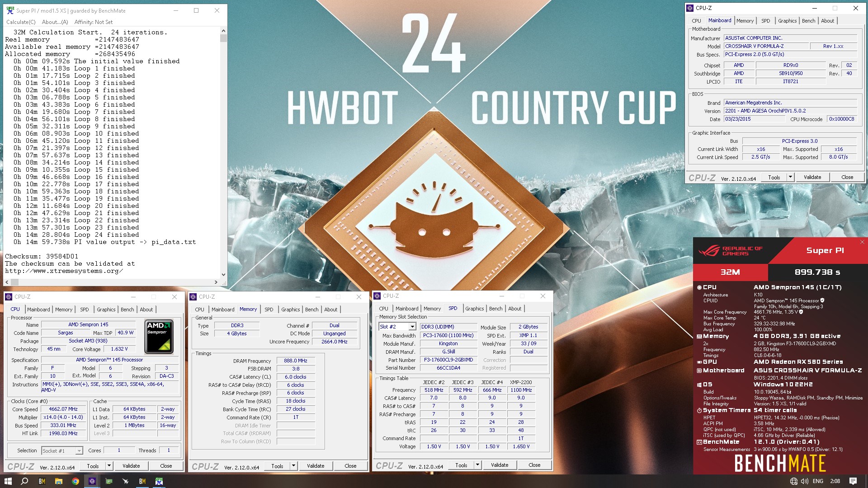Select the Super PI taskbar icon
This screenshot has width=868, height=488.
(159, 481)
